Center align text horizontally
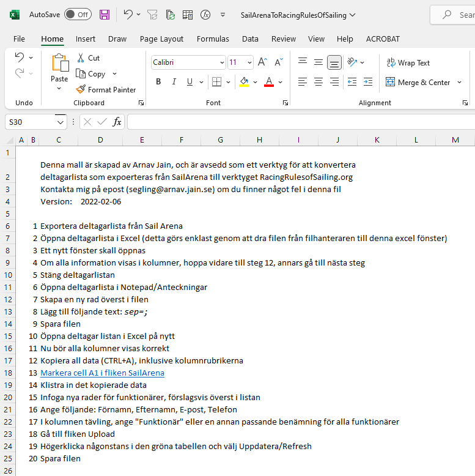 [319, 82]
